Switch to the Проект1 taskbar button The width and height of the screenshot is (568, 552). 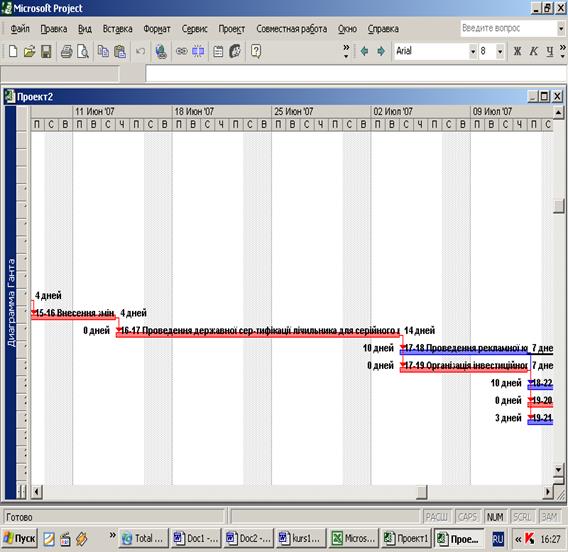tap(406, 539)
